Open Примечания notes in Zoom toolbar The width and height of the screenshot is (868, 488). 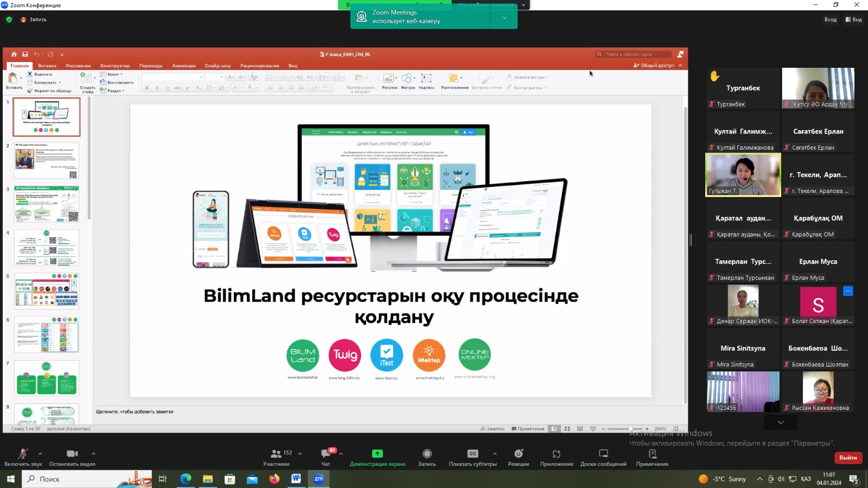click(x=652, y=457)
